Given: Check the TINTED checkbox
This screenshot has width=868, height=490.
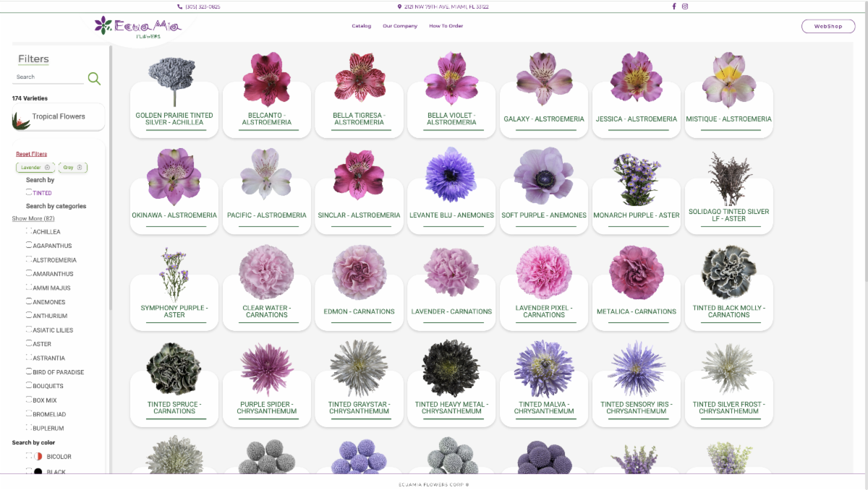Looking at the screenshot, I should pyautogui.click(x=29, y=193).
